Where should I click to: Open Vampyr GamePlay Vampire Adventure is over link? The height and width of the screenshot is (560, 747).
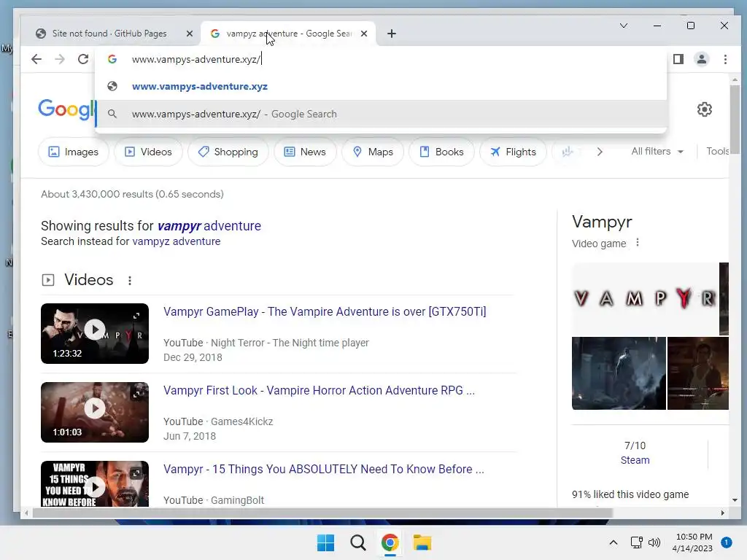pyautogui.click(x=325, y=311)
